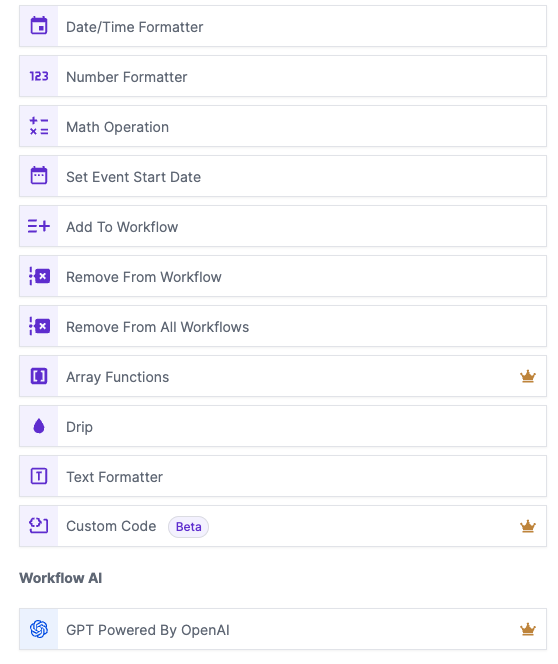Click the Remove From Workflow icon
This screenshot has width=558, height=664.
coord(39,276)
